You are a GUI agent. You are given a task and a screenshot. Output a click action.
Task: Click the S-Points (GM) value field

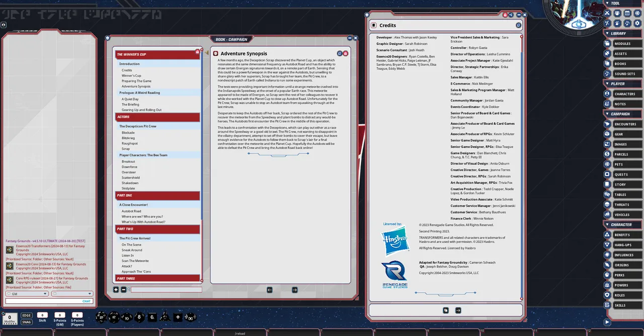(60, 315)
